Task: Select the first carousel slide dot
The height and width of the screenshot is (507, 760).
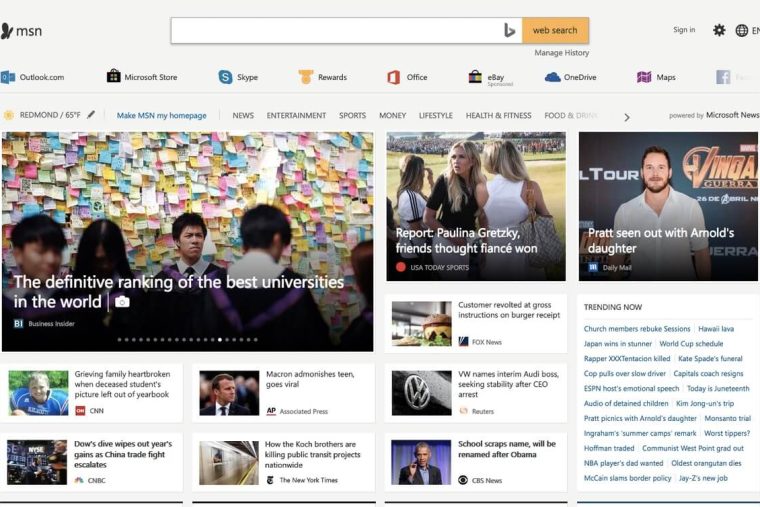Action: tap(119, 340)
